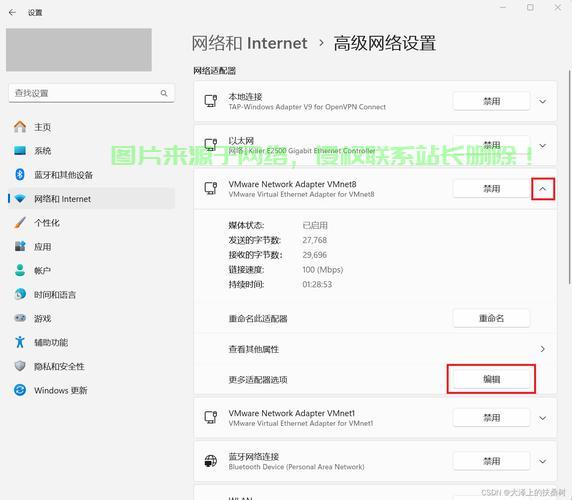
Task: Click the person icon beside 帐户
Action: 20,270
